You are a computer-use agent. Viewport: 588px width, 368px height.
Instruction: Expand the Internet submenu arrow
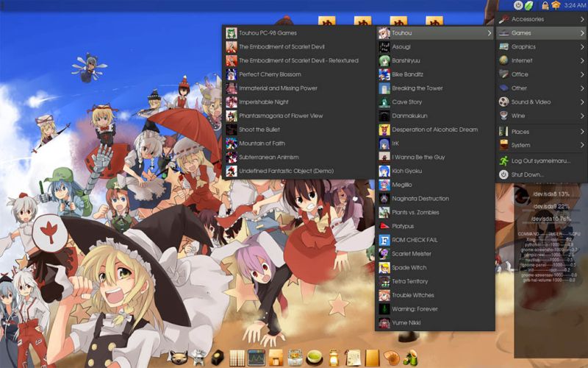[582, 60]
